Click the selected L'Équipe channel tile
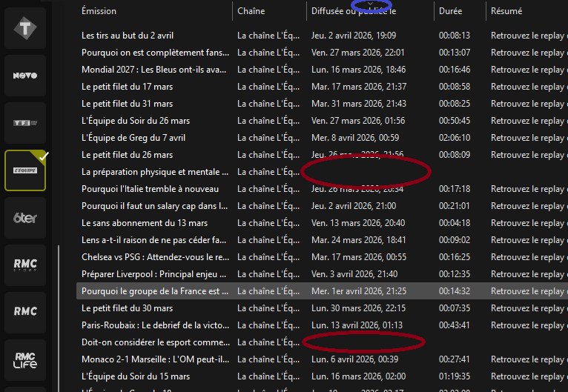The height and width of the screenshot is (392, 568). (25, 170)
